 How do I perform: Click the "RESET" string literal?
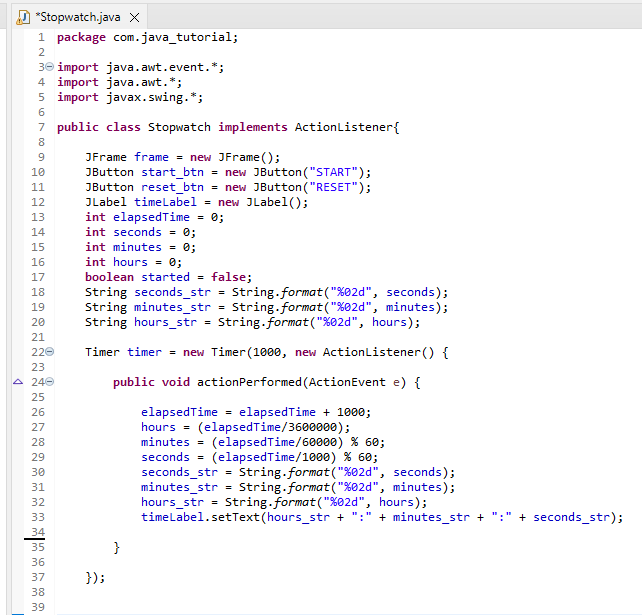[333, 187]
